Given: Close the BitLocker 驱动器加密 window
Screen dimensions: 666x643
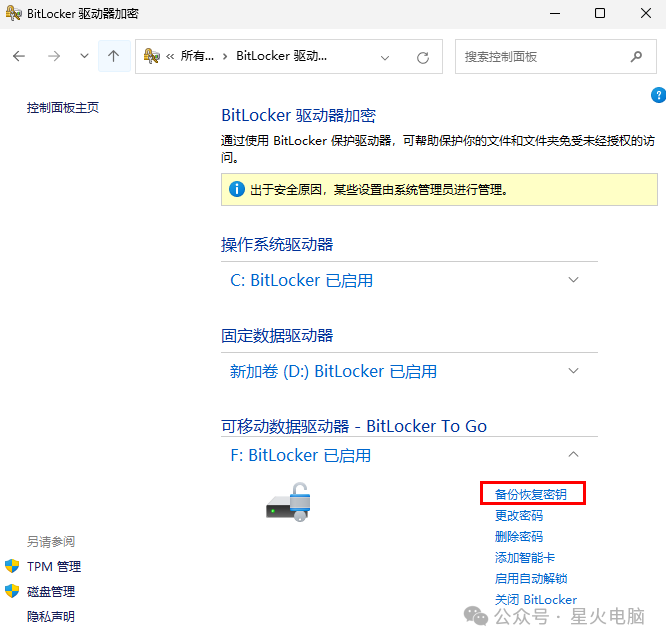Looking at the screenshot, I should (646, 14).
